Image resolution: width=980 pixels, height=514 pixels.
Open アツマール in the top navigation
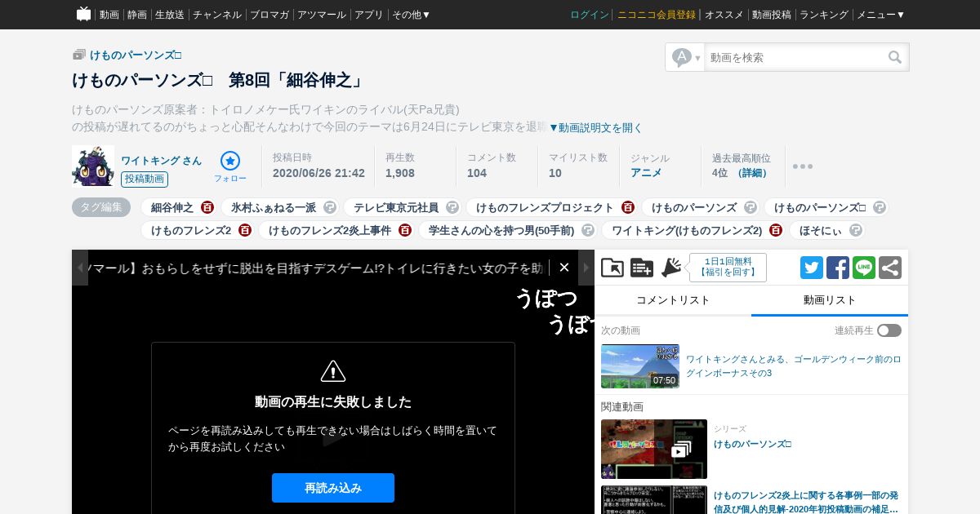(322, 15)
